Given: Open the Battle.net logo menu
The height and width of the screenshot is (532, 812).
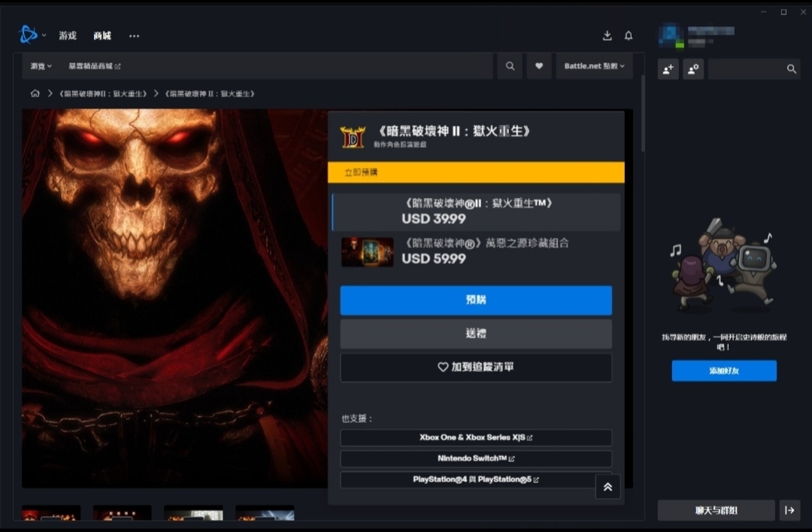Looking at the screenshot, I should point(32,35).
